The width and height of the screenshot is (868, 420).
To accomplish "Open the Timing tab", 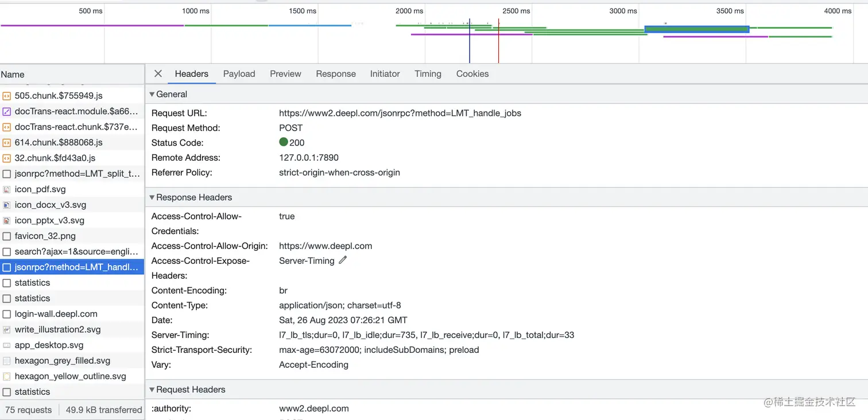I will (x=428, y=73).
